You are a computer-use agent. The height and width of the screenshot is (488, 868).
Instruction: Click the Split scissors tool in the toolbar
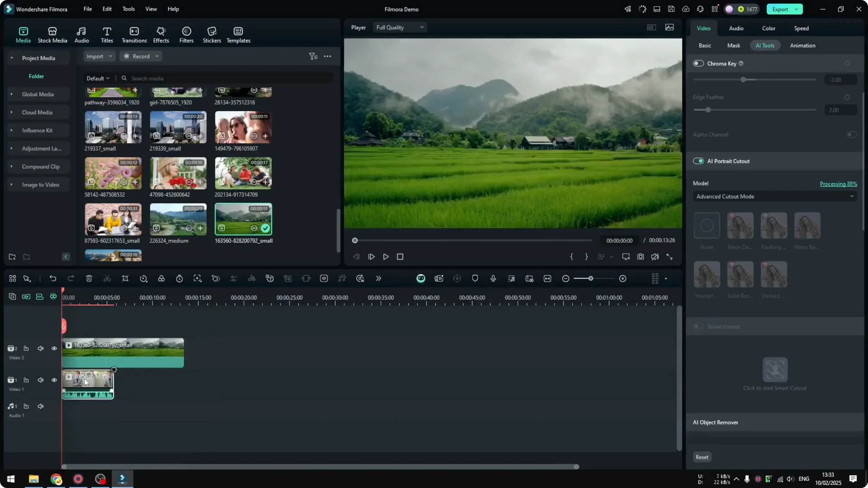(x=107, y=278)
